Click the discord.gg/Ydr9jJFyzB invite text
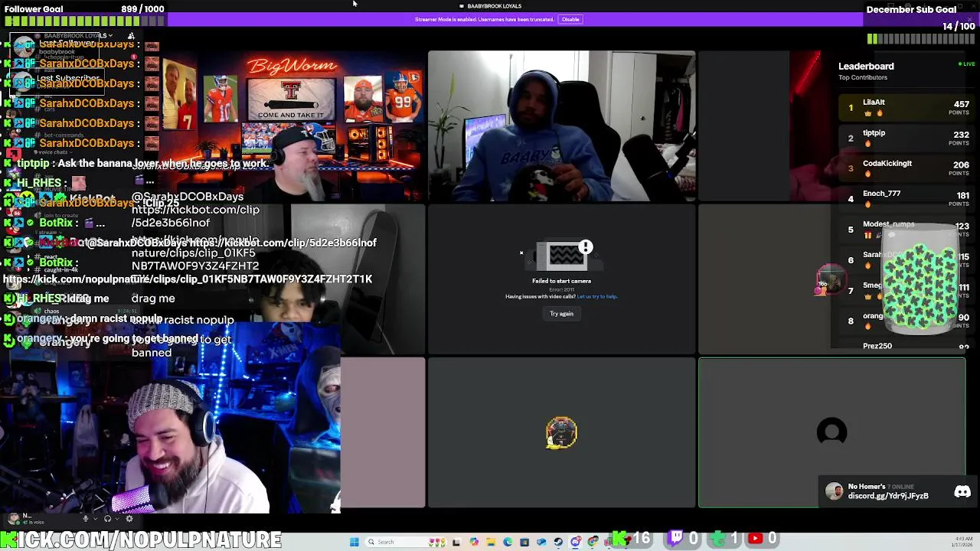 pos(888,496)
